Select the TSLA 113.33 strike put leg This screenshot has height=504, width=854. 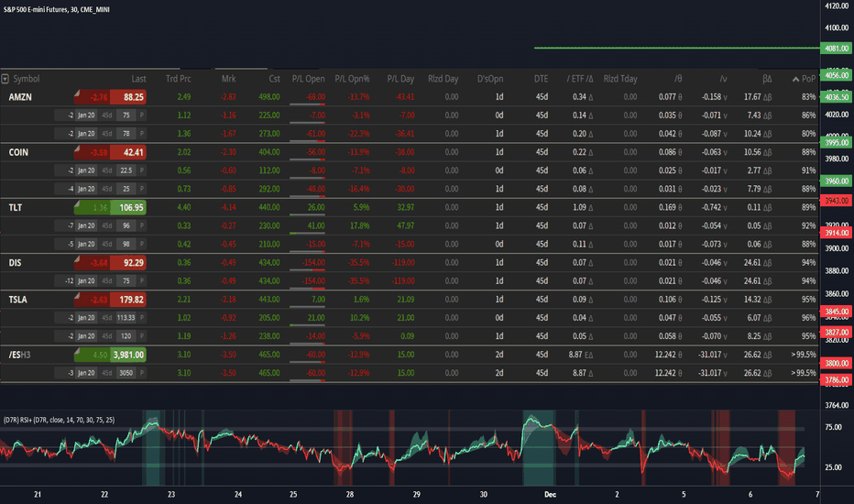(100, 318)
